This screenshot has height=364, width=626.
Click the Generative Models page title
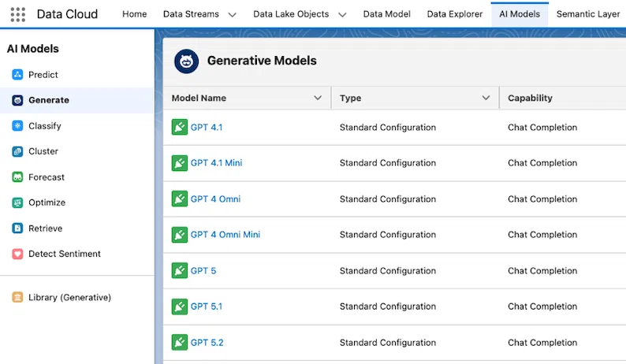[262, 61]
